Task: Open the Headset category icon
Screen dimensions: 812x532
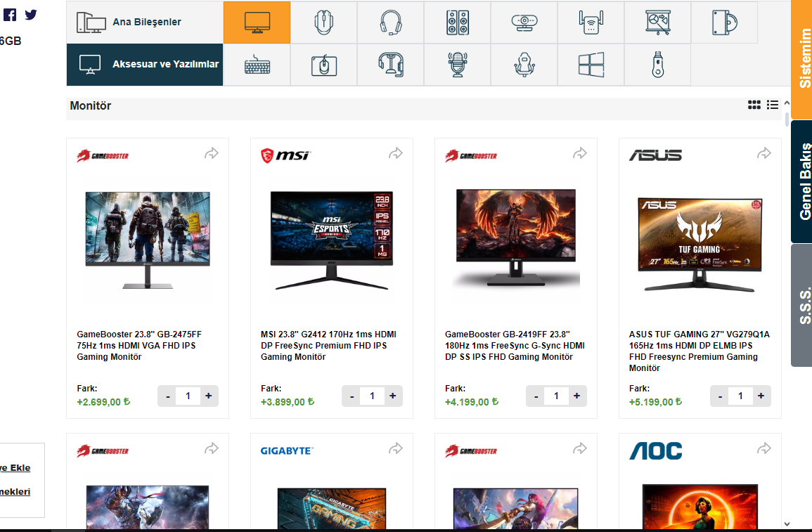Action: coord(390,22)
